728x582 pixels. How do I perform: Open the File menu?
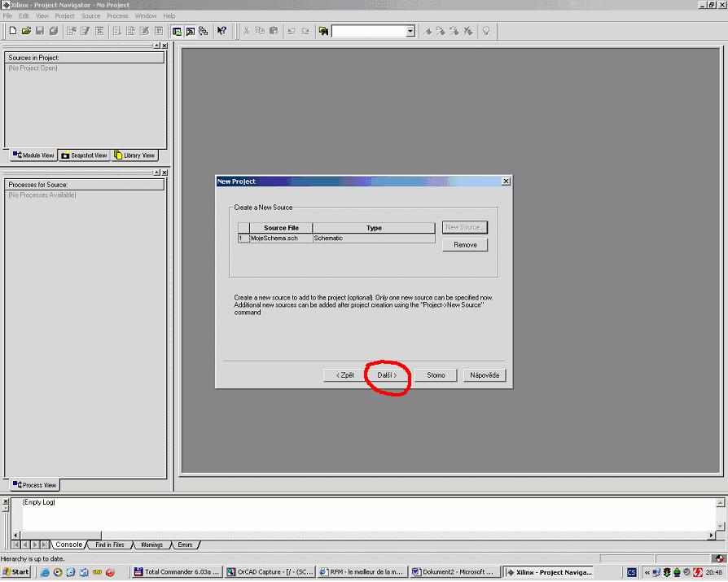pyautogui.click(x=8, y=15)
